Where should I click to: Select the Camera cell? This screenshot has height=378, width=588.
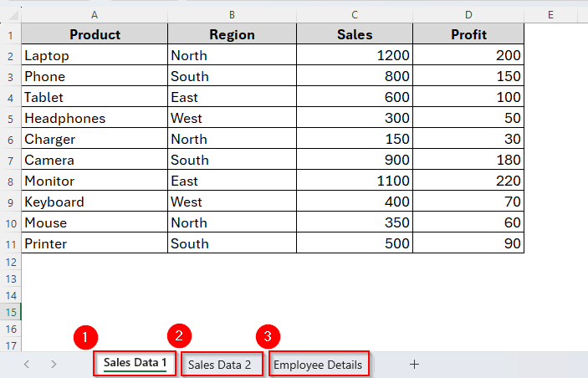coord(95,160)
